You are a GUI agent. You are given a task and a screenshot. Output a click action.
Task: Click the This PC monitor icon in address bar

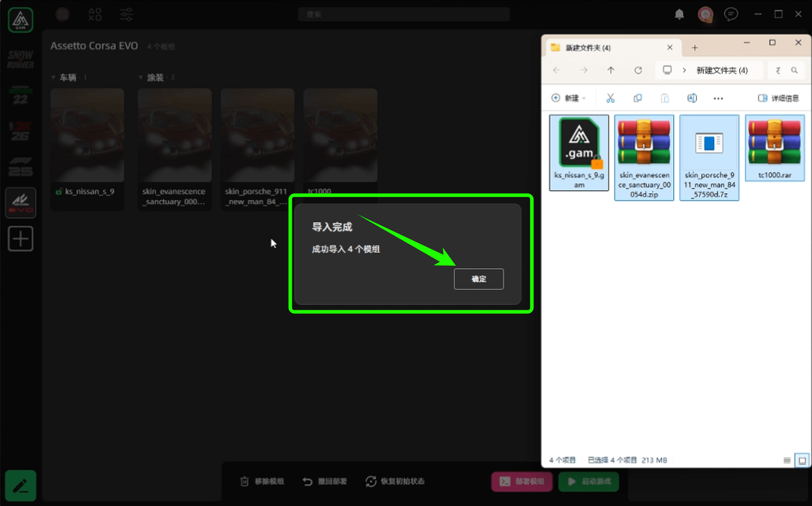point(667,70)
